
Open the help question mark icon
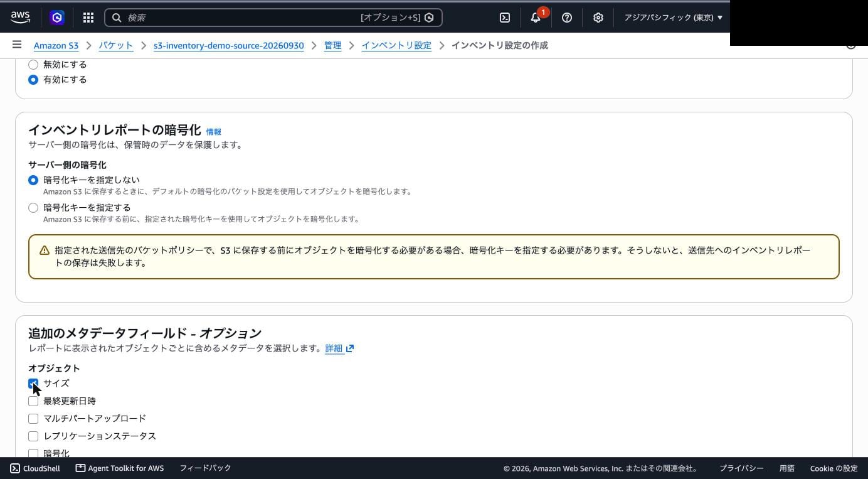[567, 18]
